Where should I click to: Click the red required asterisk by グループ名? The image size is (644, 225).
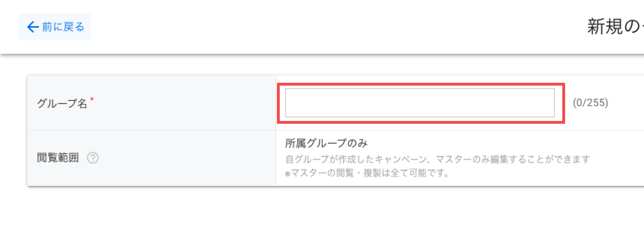[92, 98]
